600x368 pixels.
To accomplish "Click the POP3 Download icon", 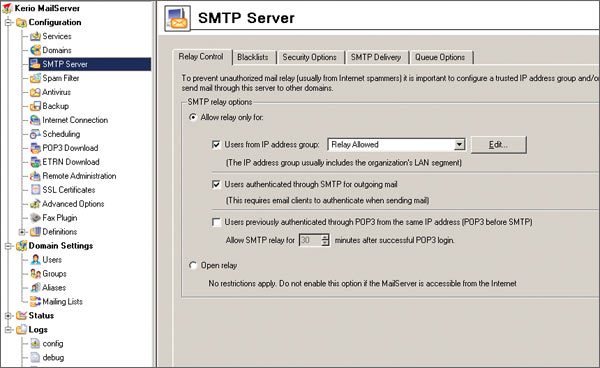I will pyautogui.click(x=35, y=148).
